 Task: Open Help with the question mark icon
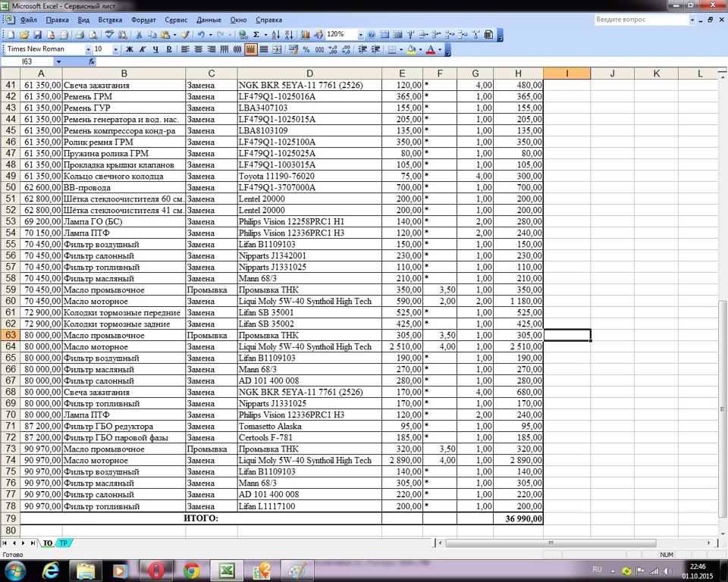click(x=372, y=35)
